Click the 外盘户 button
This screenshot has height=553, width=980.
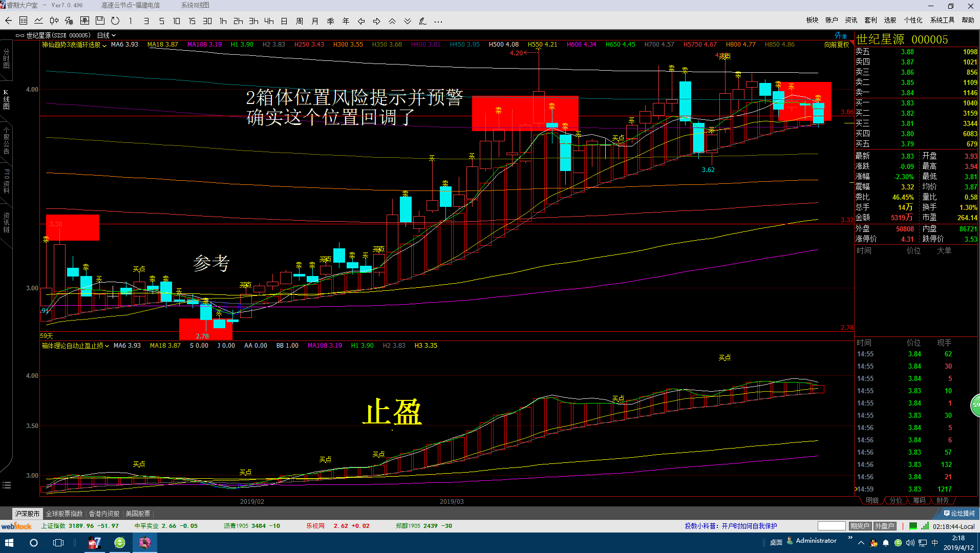coord(884,526)
